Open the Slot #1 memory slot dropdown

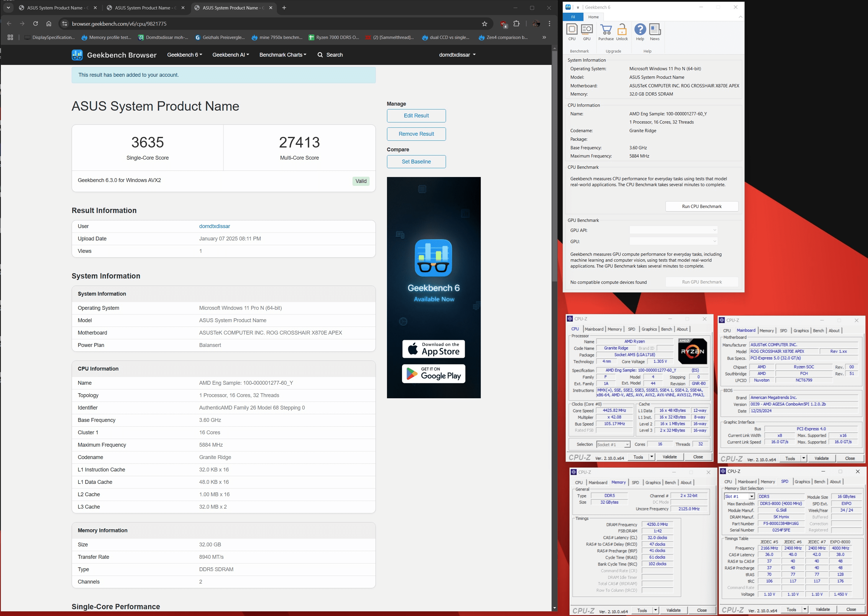pos(739,497)
